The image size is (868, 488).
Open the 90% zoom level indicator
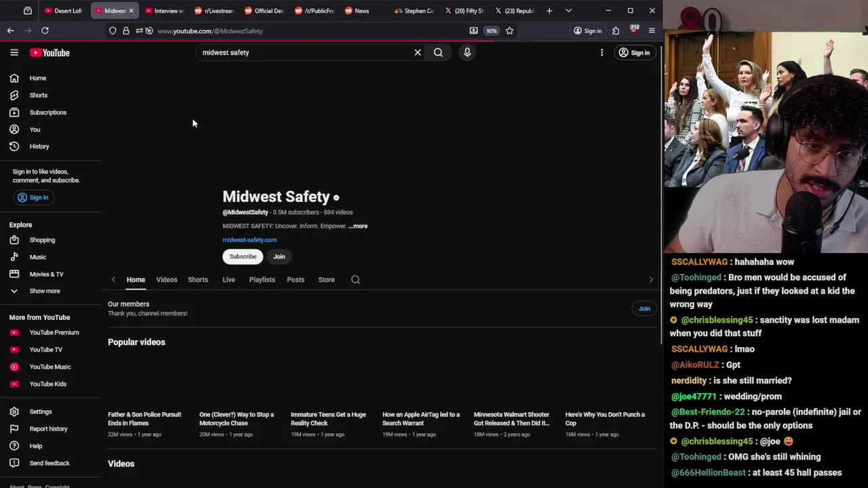(x=491, y=30)
